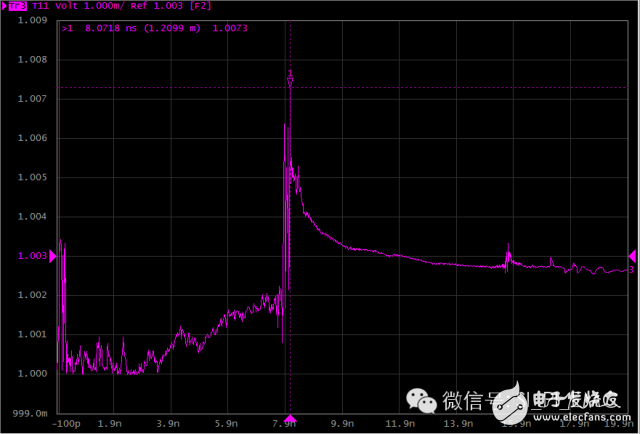Click marker 3 at the trace's right end
The height and width of the screenshot is (434, 640).
coord(631,269)
